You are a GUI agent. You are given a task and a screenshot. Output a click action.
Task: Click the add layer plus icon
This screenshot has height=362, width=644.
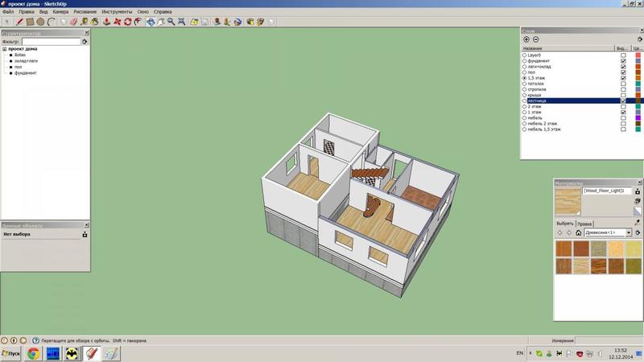coord(526,39)
